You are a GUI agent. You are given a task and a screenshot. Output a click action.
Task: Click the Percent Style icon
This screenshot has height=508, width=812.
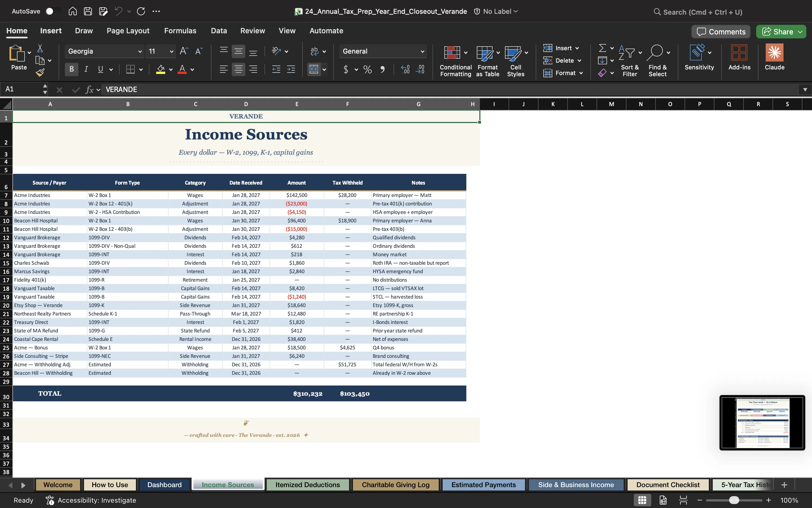(368, 69)
